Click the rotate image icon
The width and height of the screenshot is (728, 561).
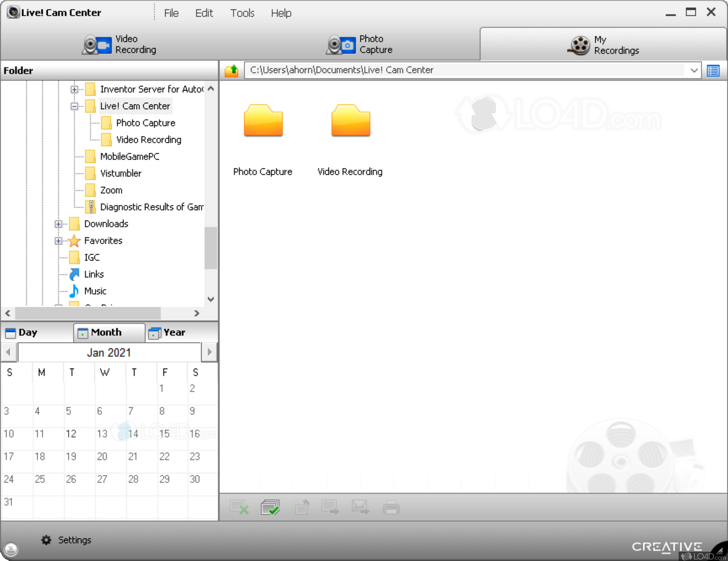301,508
